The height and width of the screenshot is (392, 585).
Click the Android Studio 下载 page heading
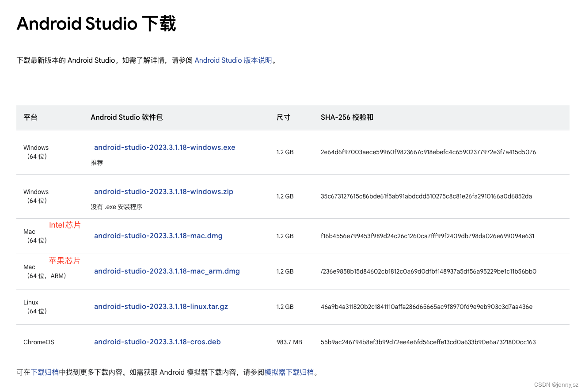pyautogui.click(x=96, y=23)
